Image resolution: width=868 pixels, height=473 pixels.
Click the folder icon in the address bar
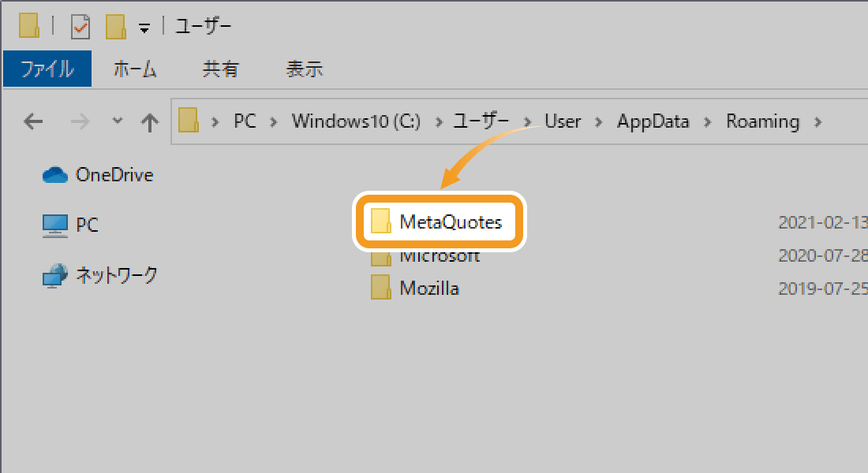[188, 121]
